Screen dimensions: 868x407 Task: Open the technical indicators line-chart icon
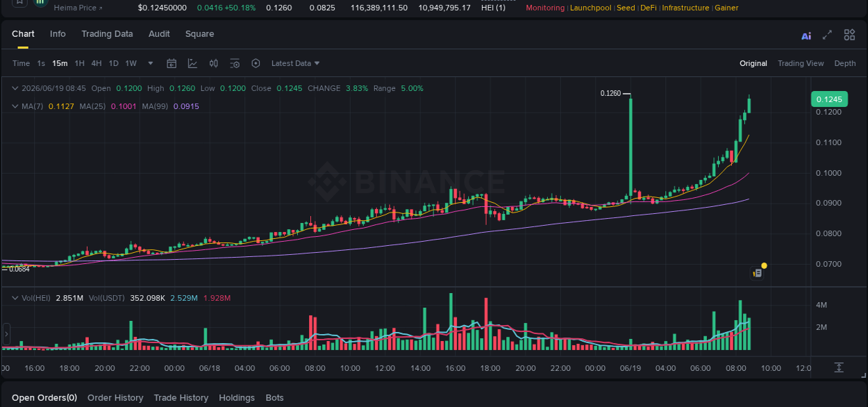pos(192,63)
